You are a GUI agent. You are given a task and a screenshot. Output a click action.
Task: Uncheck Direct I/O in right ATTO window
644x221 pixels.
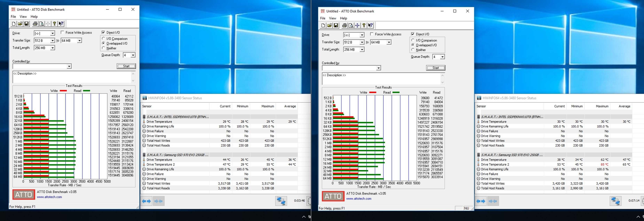(413, 34)
